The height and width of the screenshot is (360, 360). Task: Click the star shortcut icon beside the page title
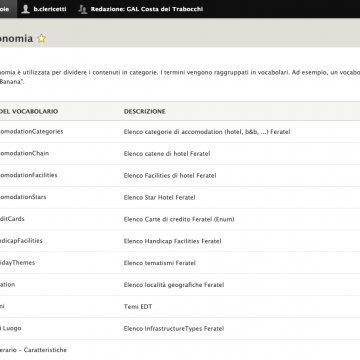[x=41, y=38]
